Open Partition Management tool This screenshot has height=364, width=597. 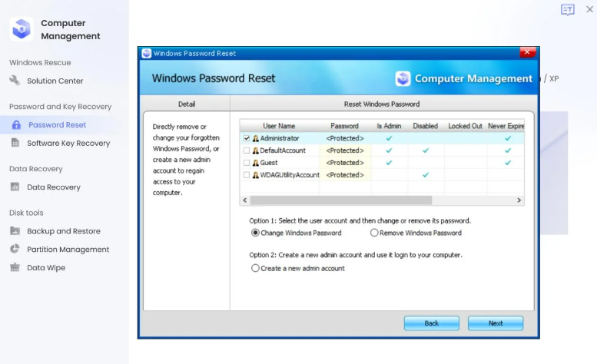[x=68, y=249]
